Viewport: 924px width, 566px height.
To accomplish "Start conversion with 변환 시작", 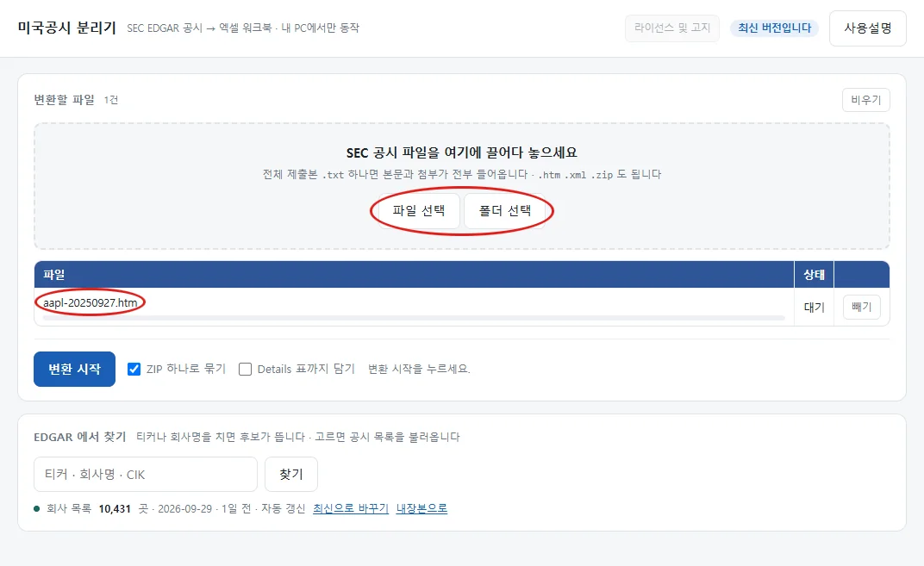I will [74, 370].
